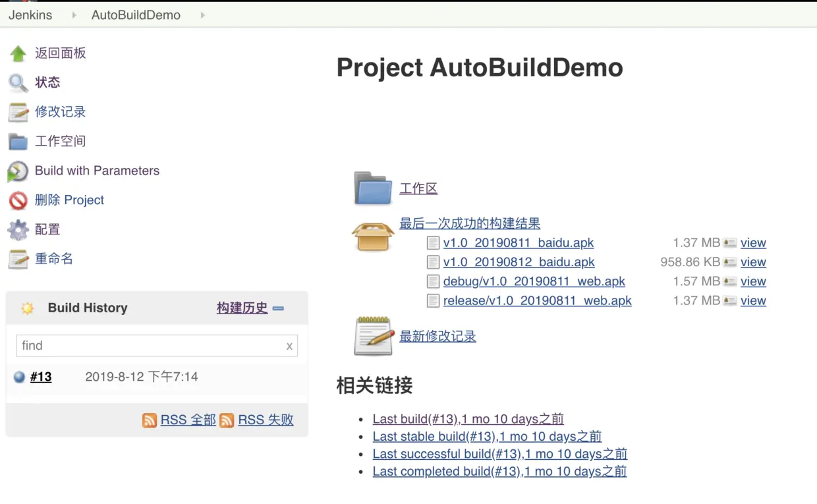Click the open box artifacts icon

click(x=373, y=236)
